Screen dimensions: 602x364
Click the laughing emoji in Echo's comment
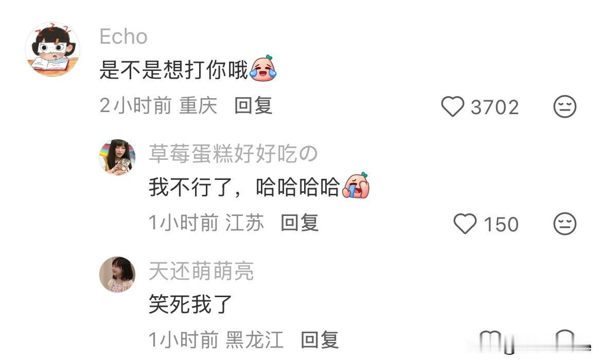(263, 69)
